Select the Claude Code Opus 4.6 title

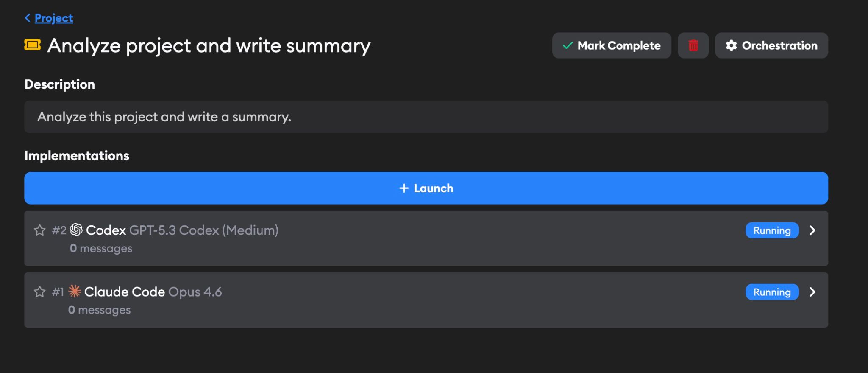[x=153, y=292]
